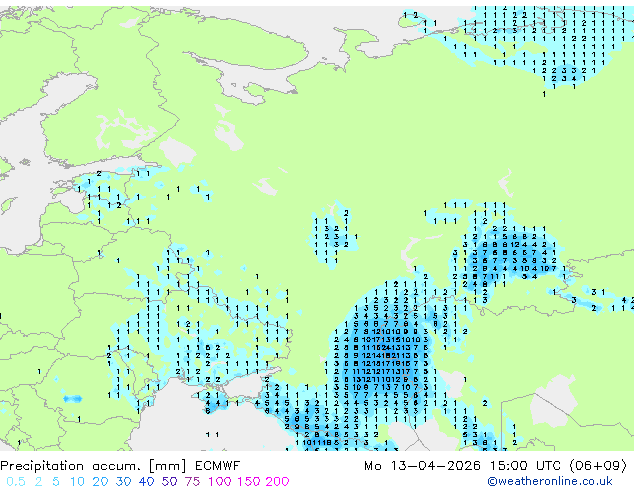Select the 0.5 mm legend value

15,482
